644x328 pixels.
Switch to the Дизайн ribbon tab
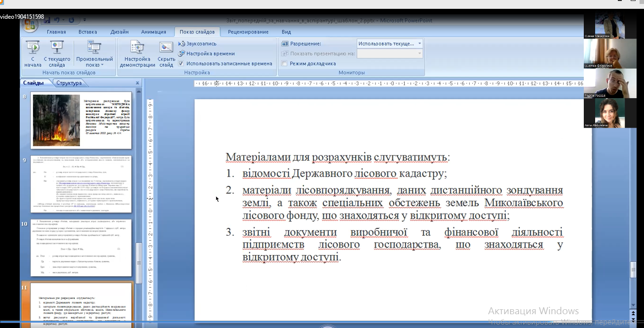click(x=119, y=32)
